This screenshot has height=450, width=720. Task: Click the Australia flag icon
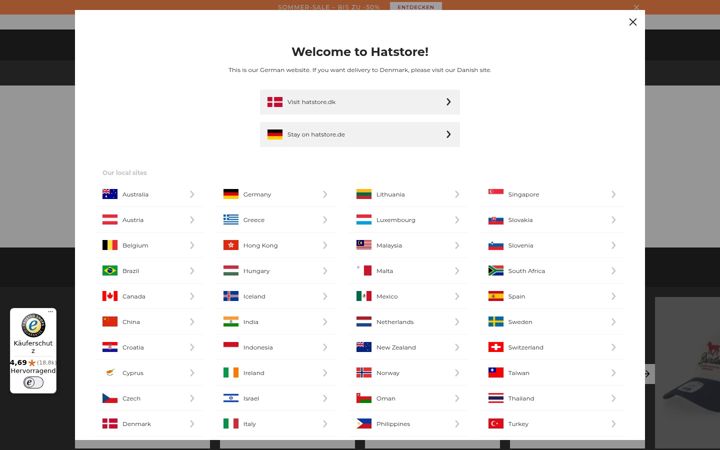coord(110,194)
